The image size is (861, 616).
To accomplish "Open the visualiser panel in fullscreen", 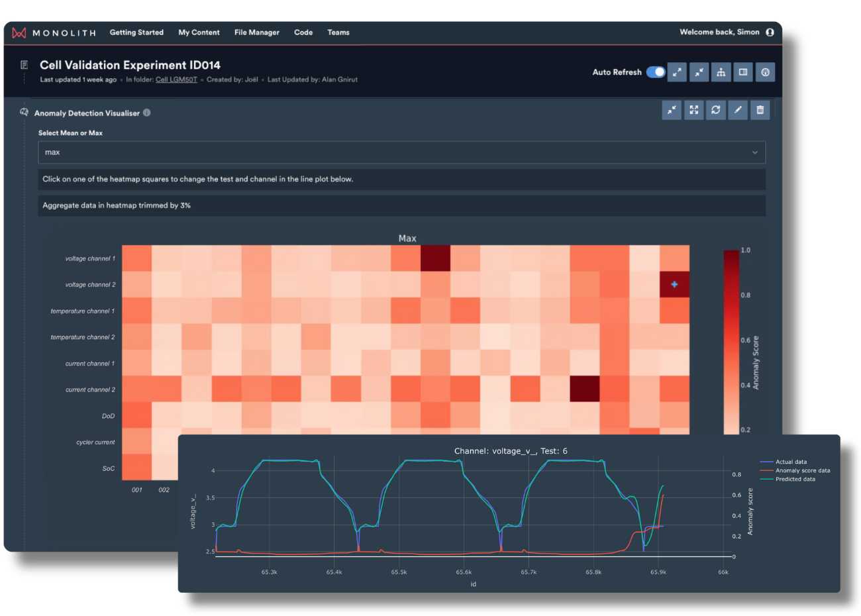I will pos(693,110).
